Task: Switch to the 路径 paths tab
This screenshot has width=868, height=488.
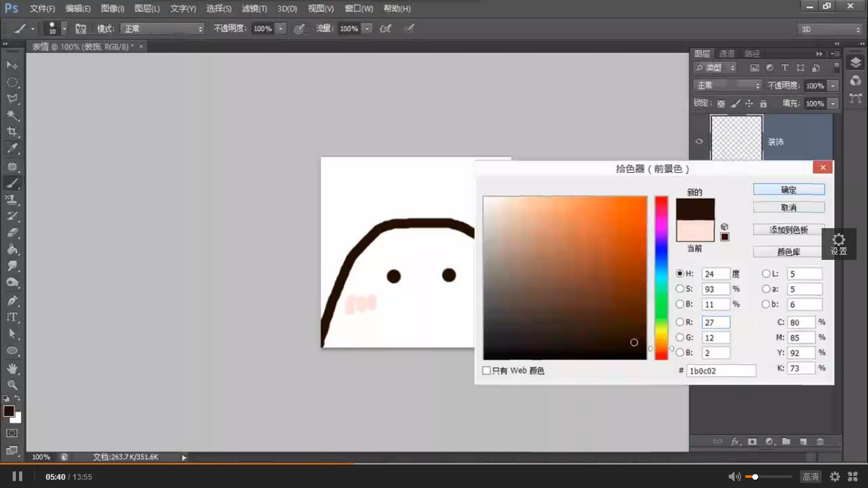Action: coord(752,54)
